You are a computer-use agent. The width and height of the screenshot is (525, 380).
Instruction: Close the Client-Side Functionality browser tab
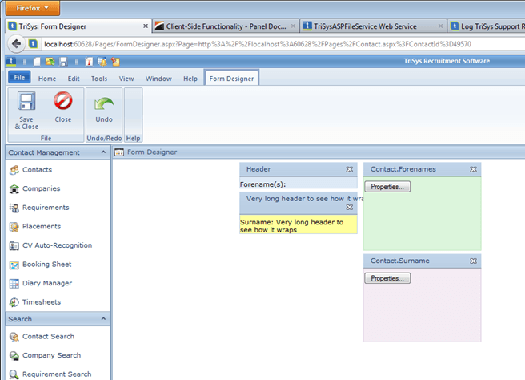click(x=293, y=26)
